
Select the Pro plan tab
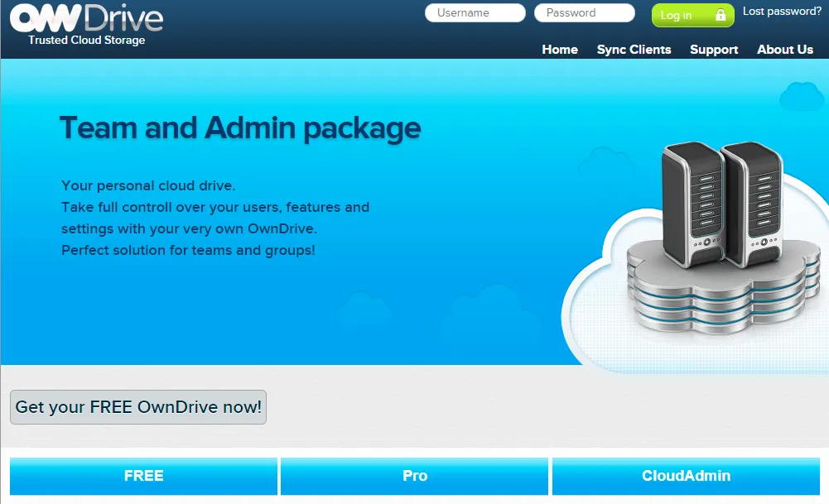tap(414, 476)
